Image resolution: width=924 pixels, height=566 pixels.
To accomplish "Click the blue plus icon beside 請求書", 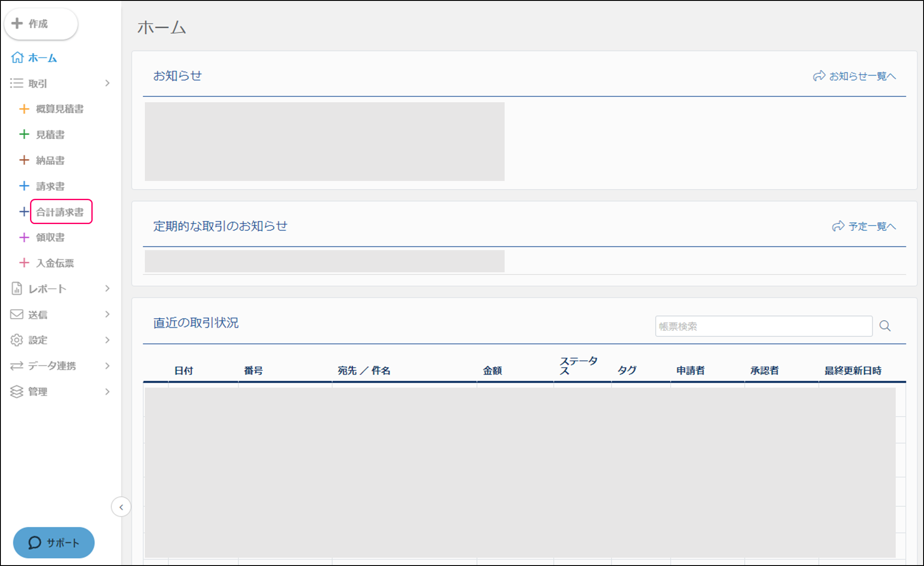I will click(x=24, y=186).
